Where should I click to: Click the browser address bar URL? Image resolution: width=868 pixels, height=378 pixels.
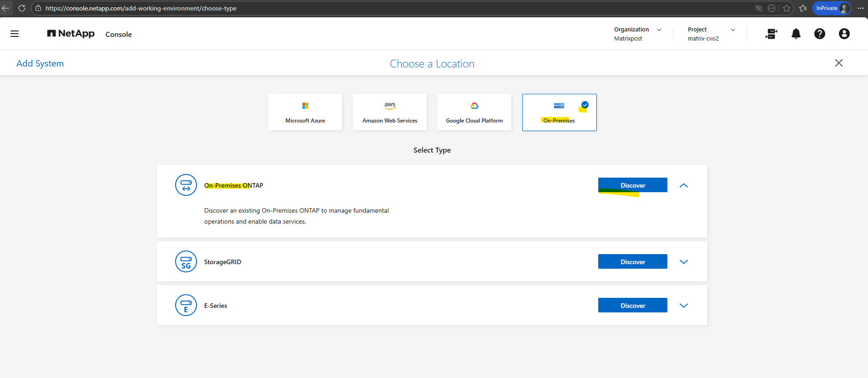click(x=141, y=8)
